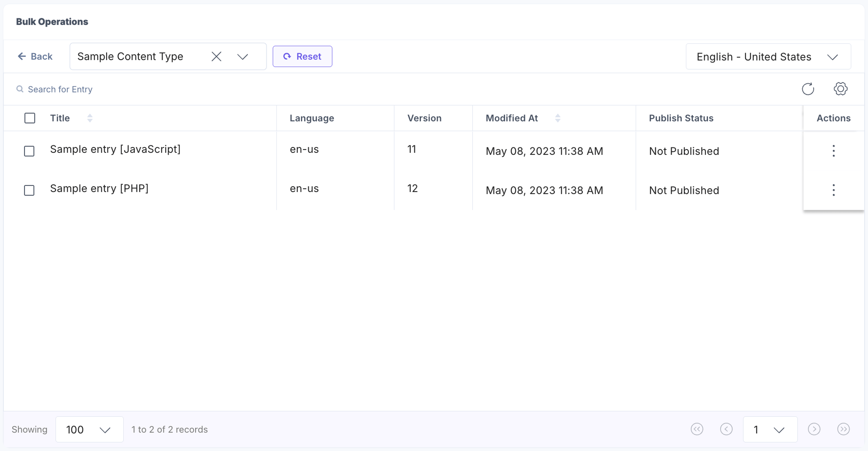This screenshot has width=868, height=451.
Task: Click the Sample entry [JavaScript] title
Action: point(115,149)
